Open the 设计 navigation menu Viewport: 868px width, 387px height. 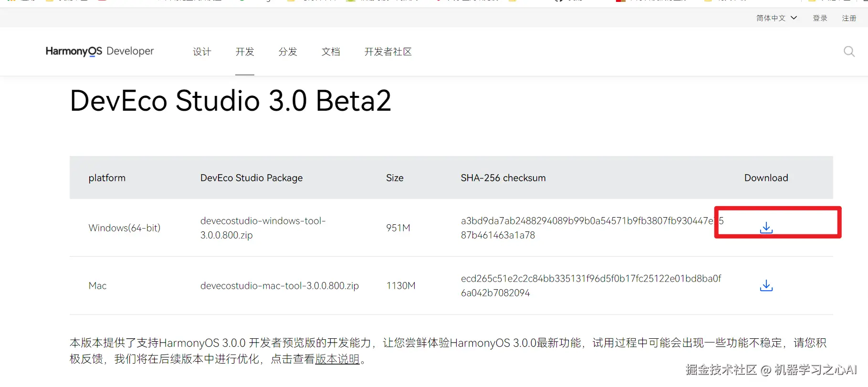[202, 52]
